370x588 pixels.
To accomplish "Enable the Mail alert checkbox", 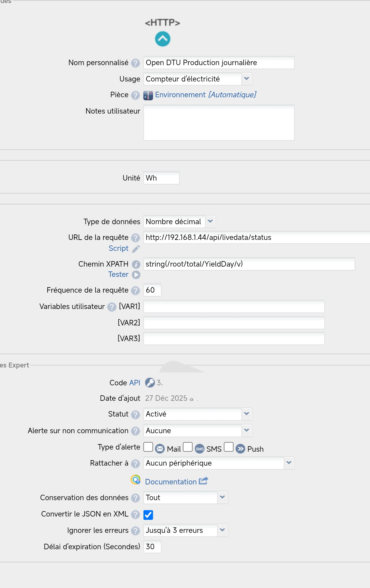I will [x=148, y=447].
